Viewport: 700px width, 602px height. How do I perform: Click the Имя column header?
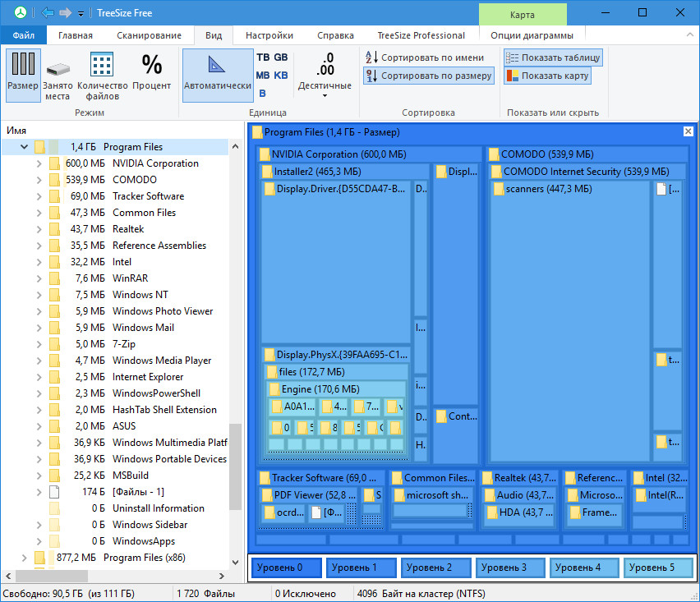pos(16,131)
